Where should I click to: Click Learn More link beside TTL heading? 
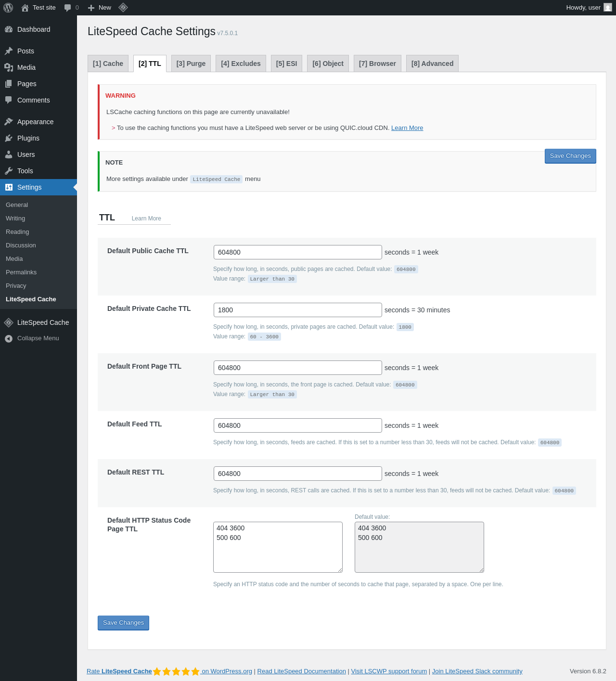pos(146,218)
